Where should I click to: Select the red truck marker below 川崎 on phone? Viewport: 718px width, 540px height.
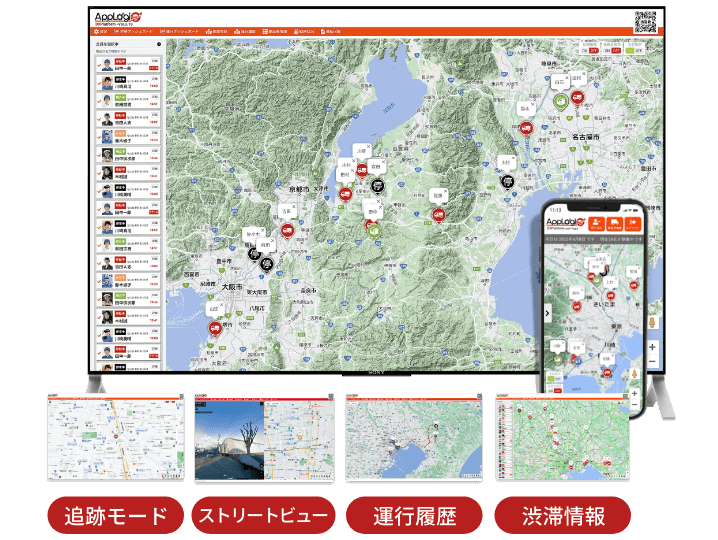[x=607, y=372]
